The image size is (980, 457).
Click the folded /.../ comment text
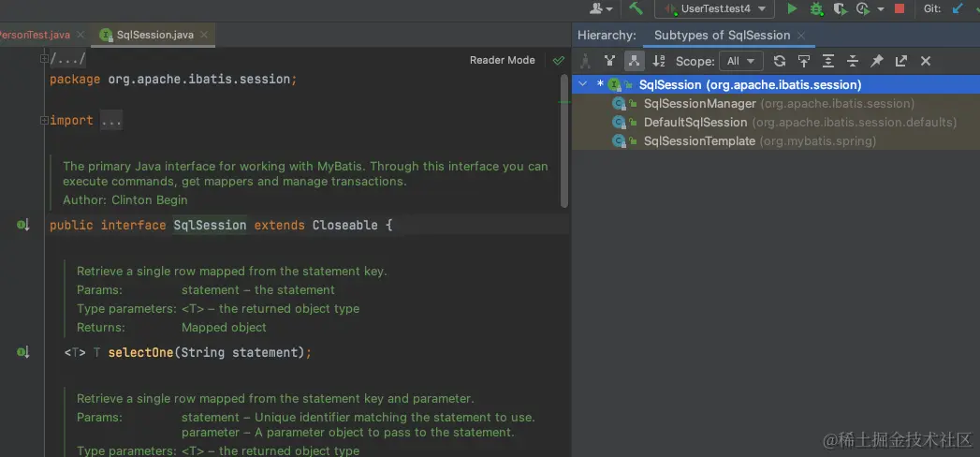tap(67, 59)
